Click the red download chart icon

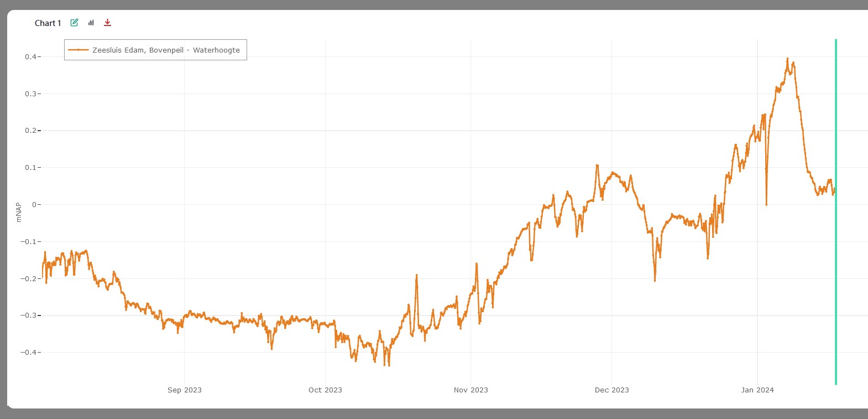[107, 23]
